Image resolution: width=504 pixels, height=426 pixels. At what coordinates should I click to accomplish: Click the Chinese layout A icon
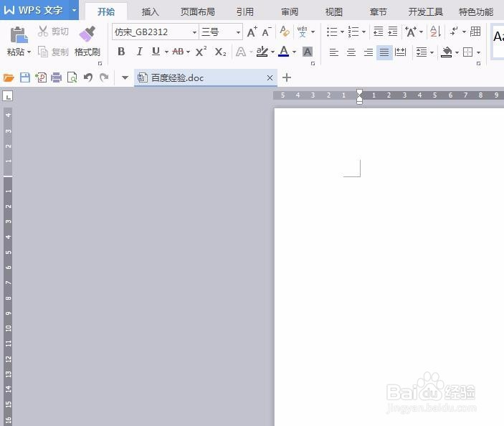pyautogui.click(x=411, y=32)
